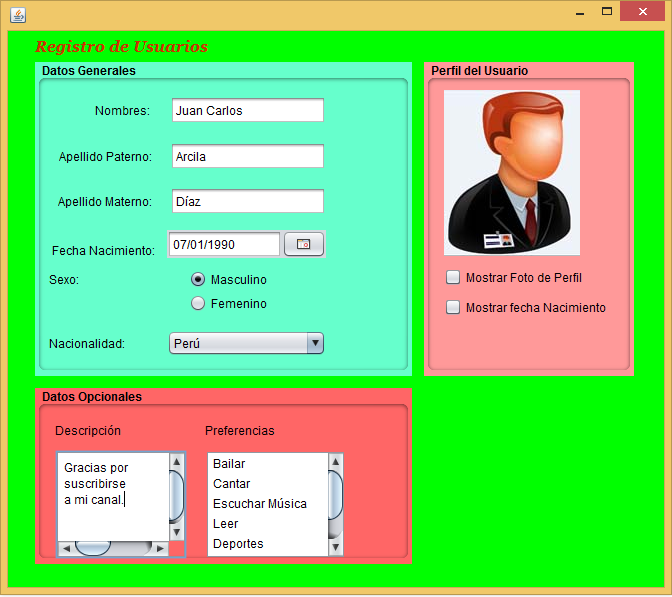Enable Mostrar Foto de Perfil checkbox

tap(453, 277)
